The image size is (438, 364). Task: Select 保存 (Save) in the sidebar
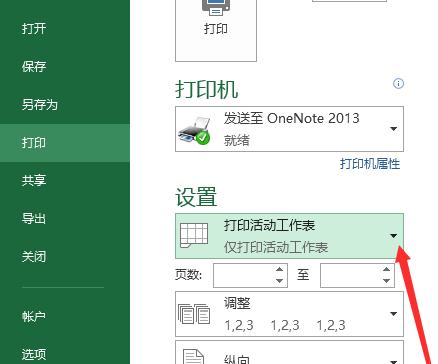(34, 66)
